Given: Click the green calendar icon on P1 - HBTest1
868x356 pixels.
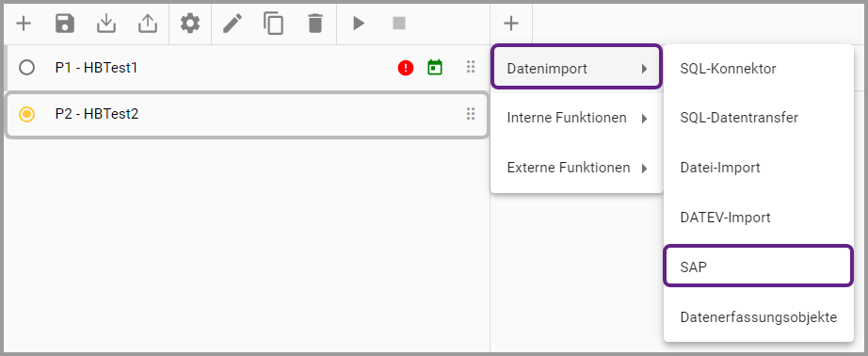Looking at the screenshot, I should [x=435, y=68].
